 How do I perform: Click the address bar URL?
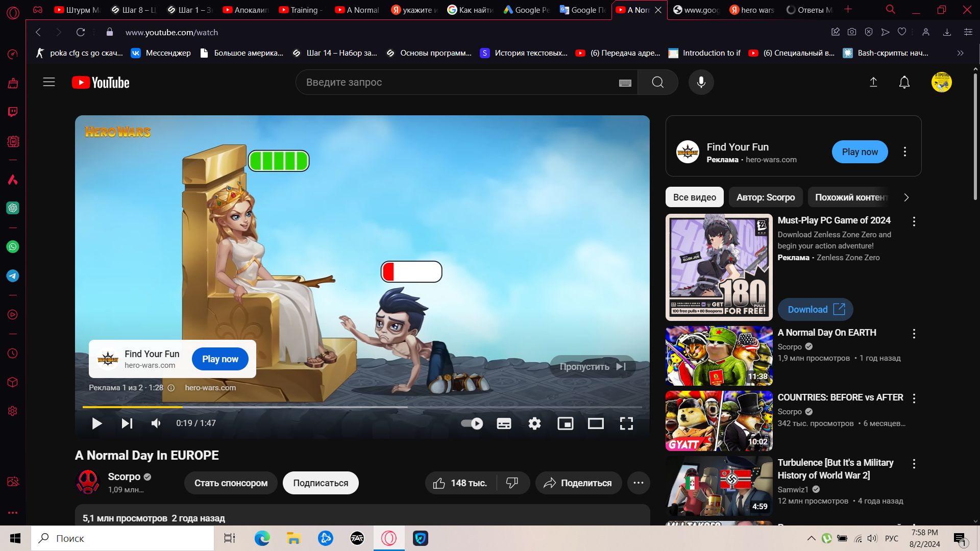point(171,32)
